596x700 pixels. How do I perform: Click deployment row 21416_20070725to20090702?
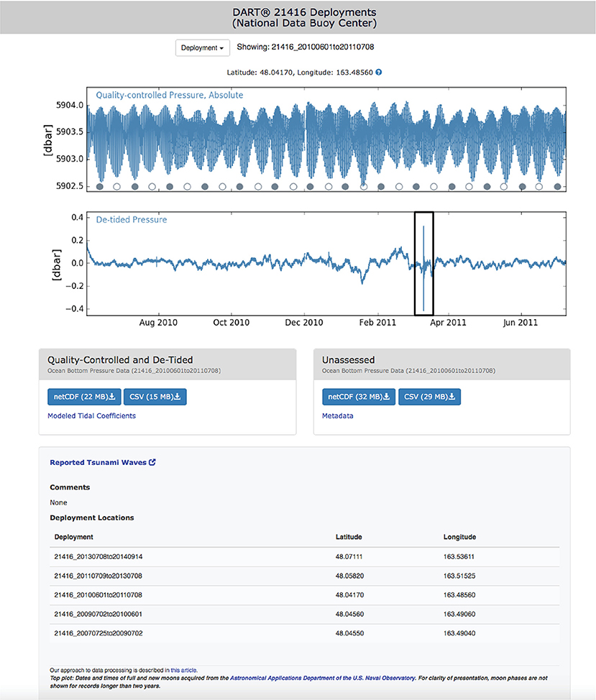pos(305,633)
